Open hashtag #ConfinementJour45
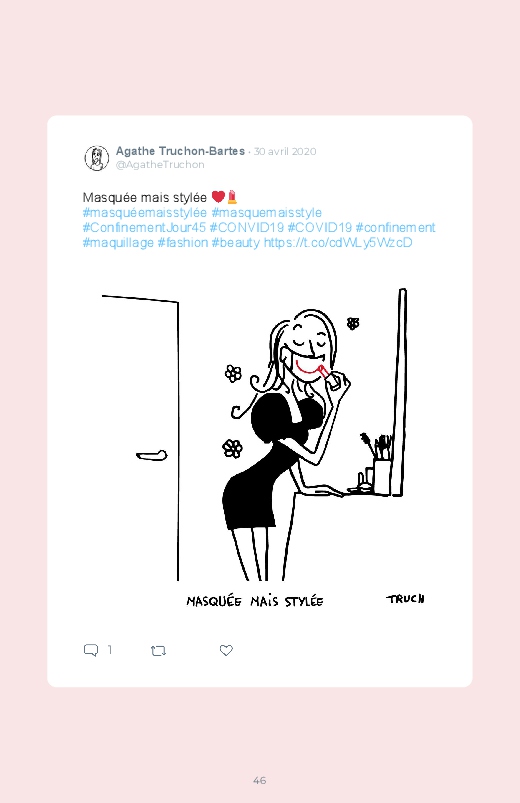Image resolution: width=520 pixels, height=803 pixels. coord(144,227)
